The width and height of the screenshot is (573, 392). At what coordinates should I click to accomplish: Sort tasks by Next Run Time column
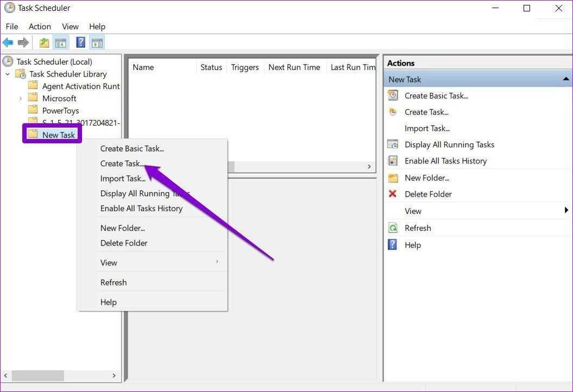(x=294, y=67)
